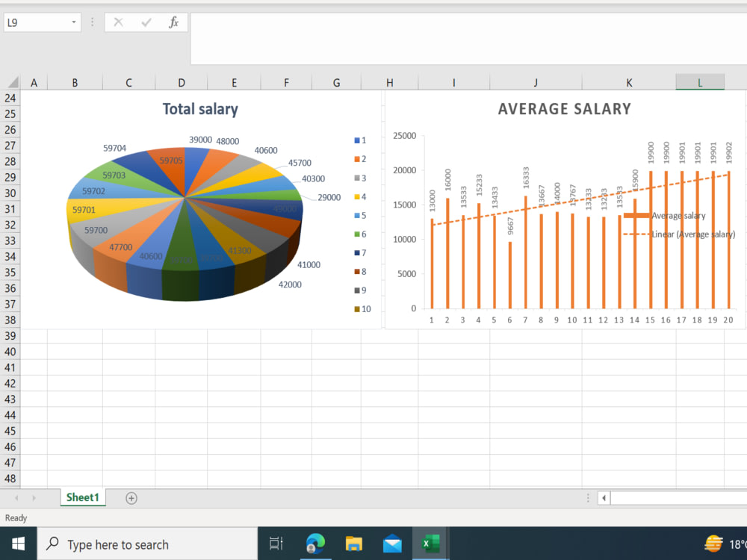Select column D header
Image resolution: width=747 pixels, height=560 pixels.
click(x=182, y=82)
